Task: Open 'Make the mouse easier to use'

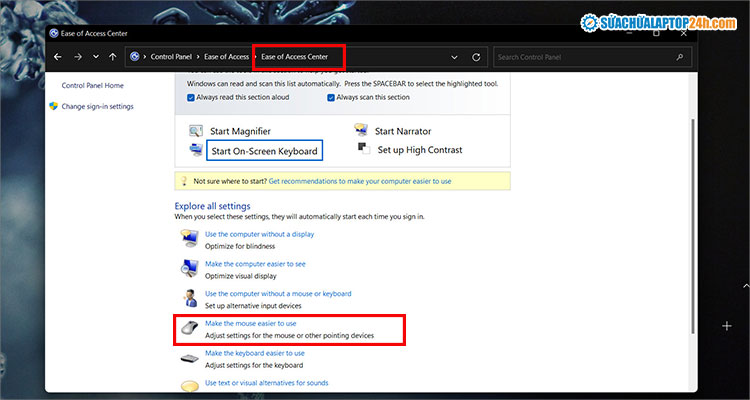Action: (x=250, y=323)
